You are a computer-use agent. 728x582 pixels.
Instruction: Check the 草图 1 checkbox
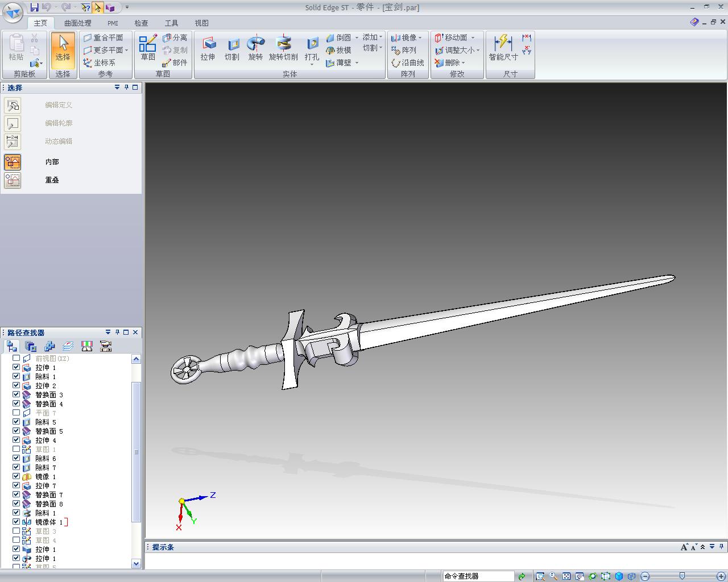point(16,449)
